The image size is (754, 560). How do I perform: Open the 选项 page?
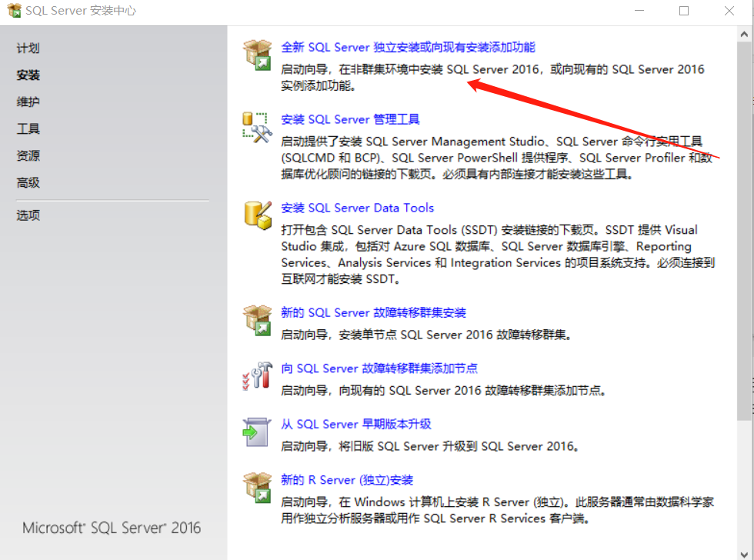click(28, 215)
